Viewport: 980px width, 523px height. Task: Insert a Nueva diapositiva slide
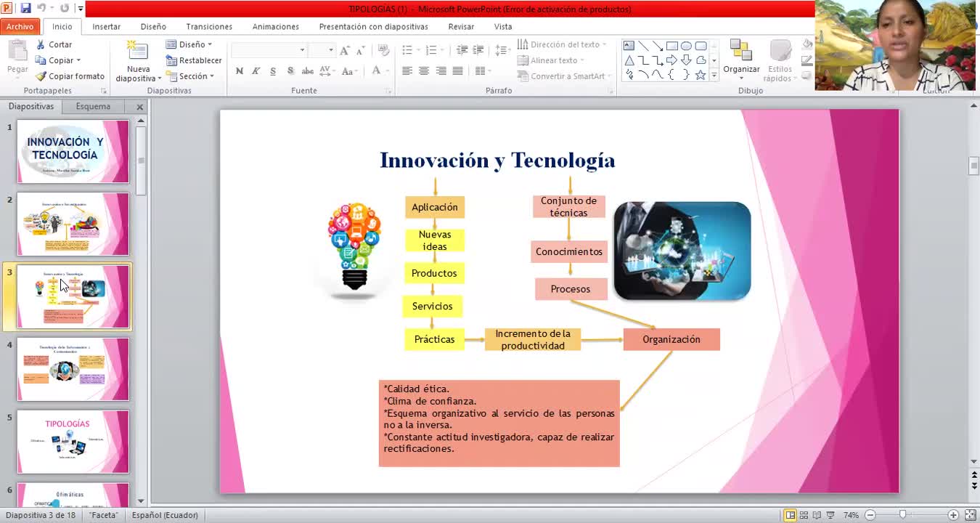138,62
